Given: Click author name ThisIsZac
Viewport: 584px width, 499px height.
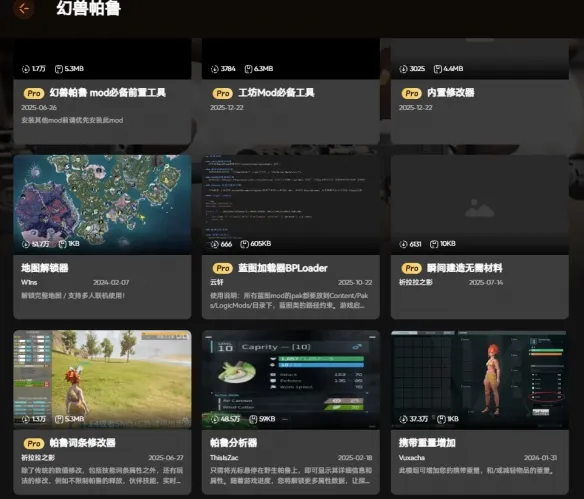Looking at the screenshot, I should tap(224, 458).
